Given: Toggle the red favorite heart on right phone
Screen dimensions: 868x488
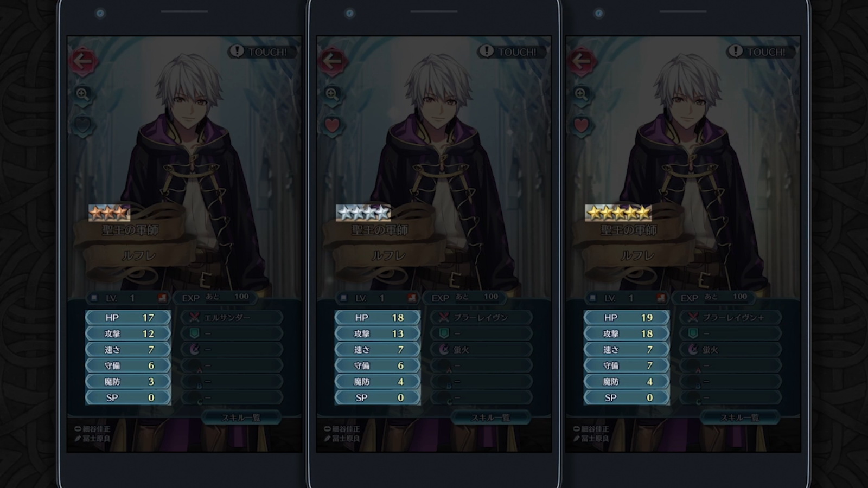Looking at the screenshot, I should coord(581,126).
